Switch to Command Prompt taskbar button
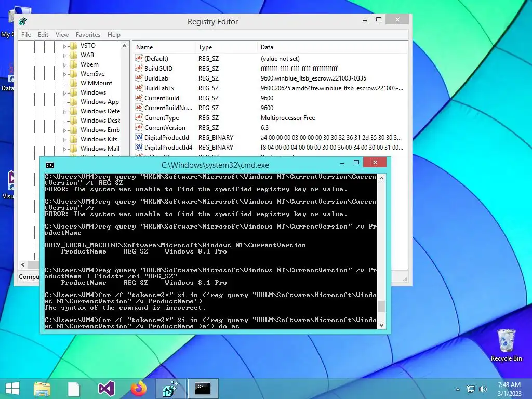532x399 pixels. [203, 389]
